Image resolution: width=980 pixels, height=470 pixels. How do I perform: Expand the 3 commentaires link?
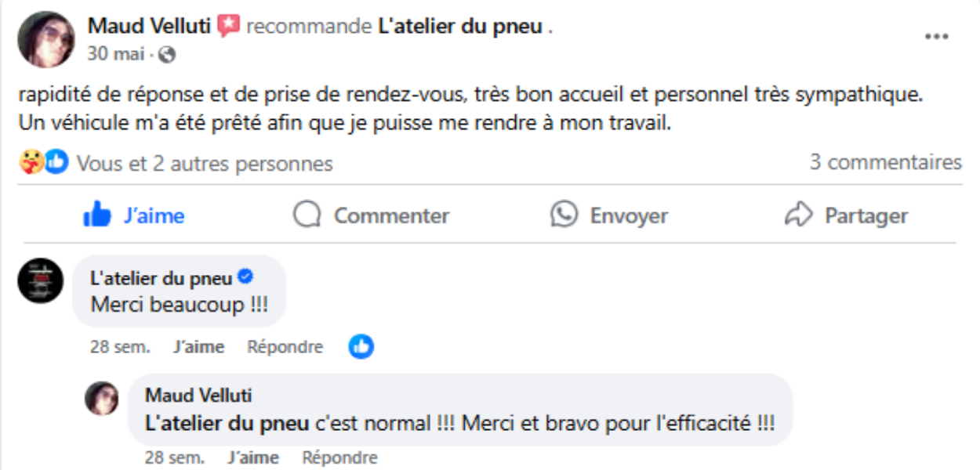[885, 163]
